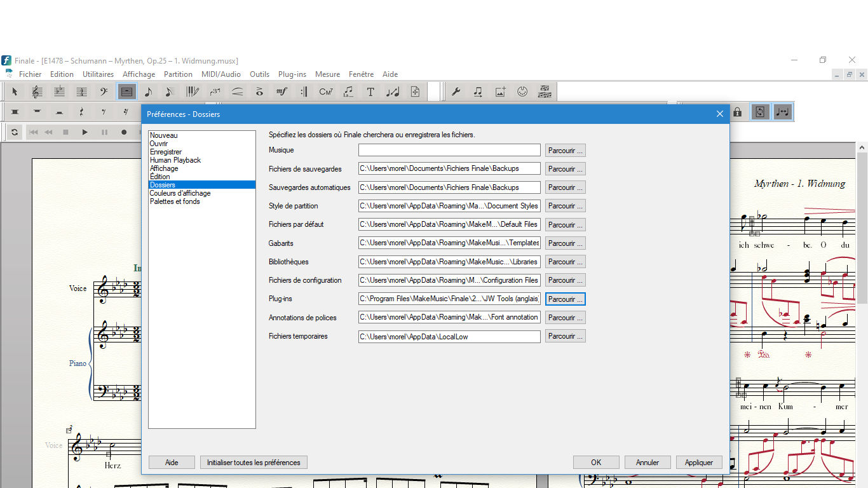
Task: Choose the bass clef Key Signature tool
Action: (104, 92)
